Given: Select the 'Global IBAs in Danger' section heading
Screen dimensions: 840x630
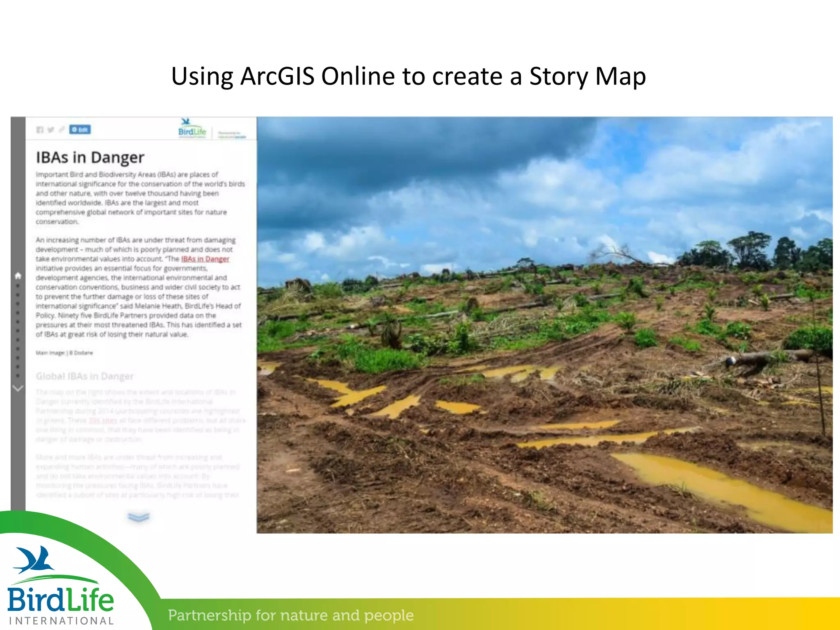Looking at the screenshot, I should pos(85,376).
